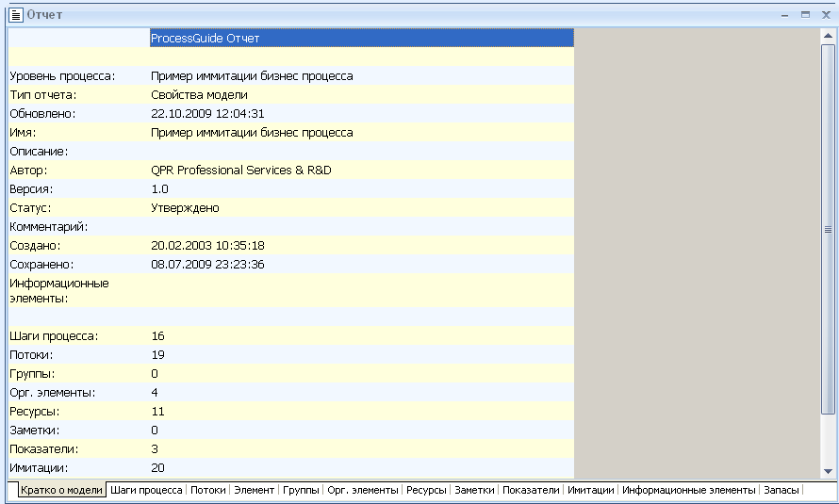Click the Создано label
Screen dimensions: 839x504
[35, 245]
